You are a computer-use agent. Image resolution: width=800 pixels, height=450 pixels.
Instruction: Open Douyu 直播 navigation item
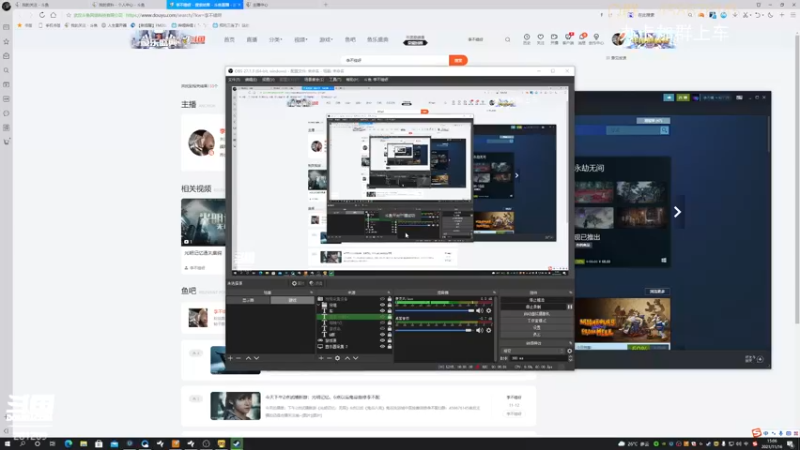(x=252, y=39)
